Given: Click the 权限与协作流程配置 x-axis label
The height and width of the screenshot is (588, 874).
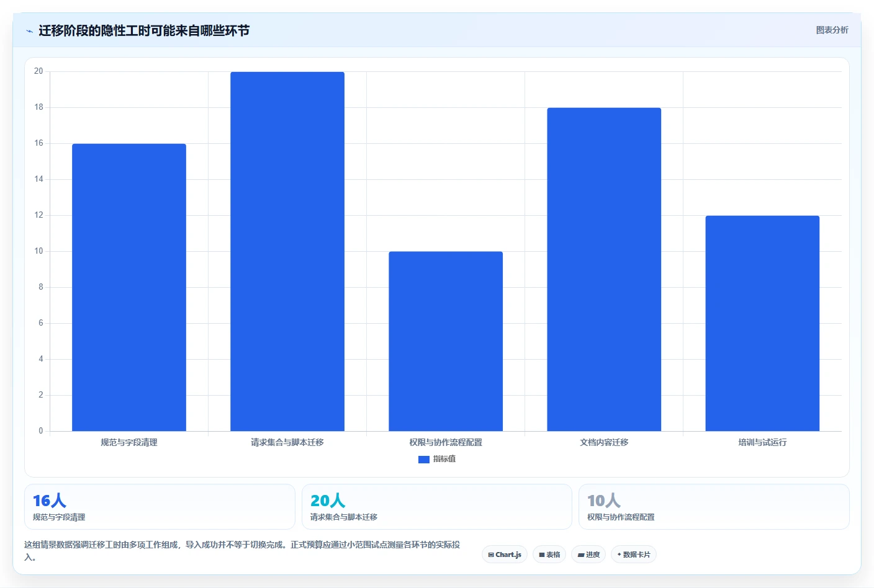Looking at the screenshot, I should 446,442.
